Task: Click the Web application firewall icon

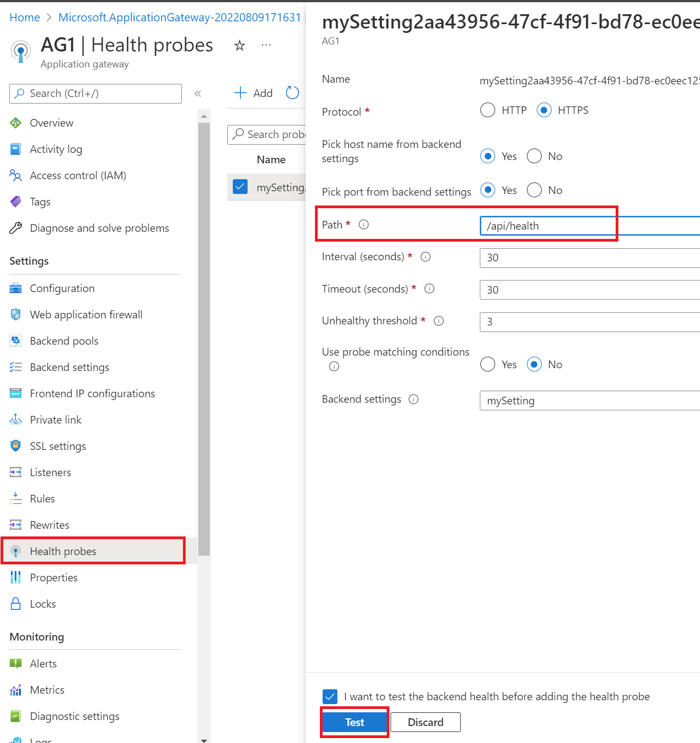Action: 15,314
